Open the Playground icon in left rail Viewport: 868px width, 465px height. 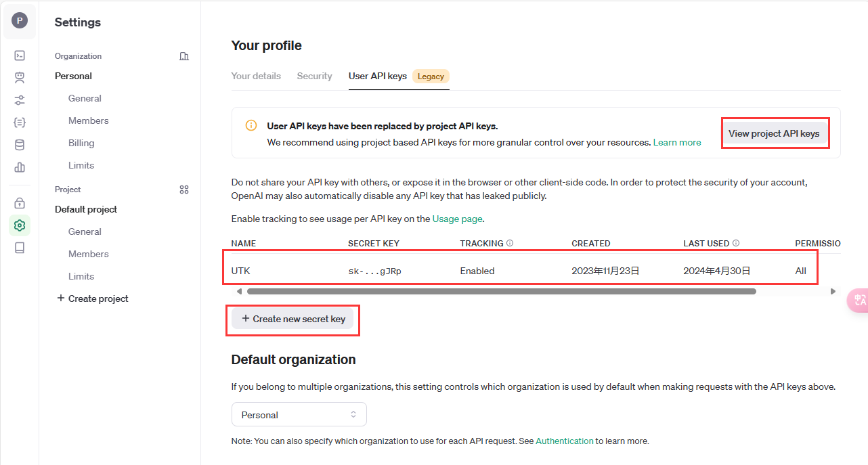click(20, 56)
